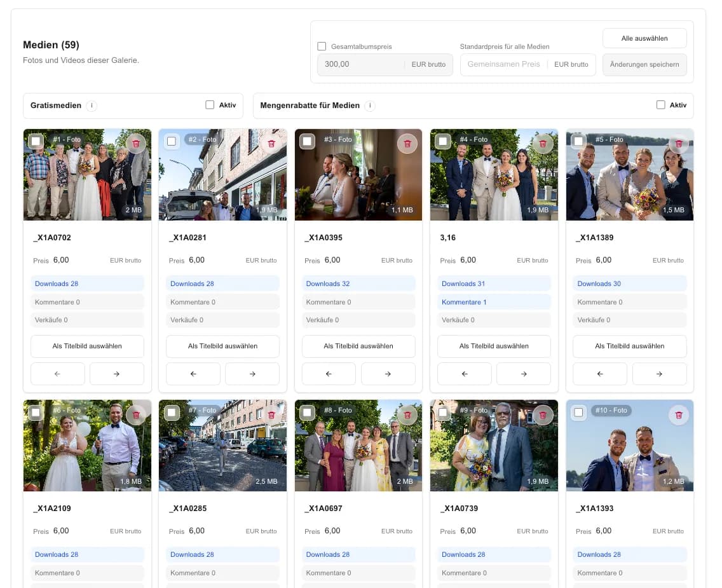Select photo #1 checkbox
This screenshot has width=722, height=588.
[36, 141]
